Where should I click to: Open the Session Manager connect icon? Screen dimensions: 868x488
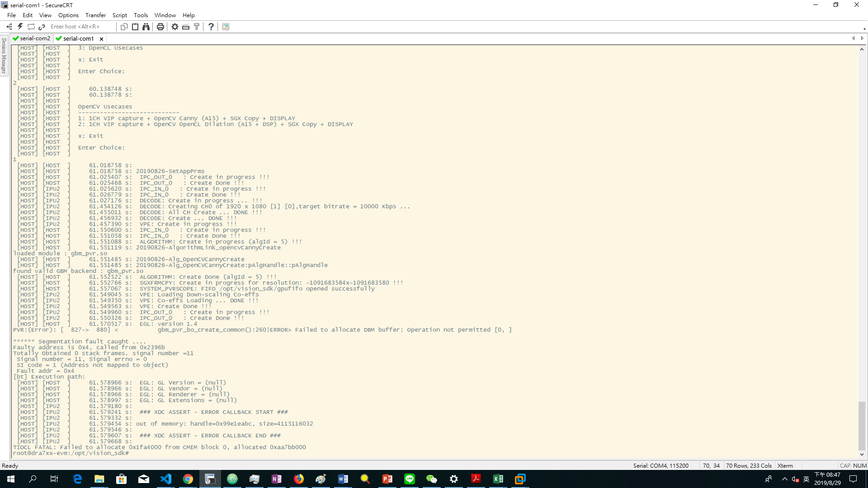(9, 27)
